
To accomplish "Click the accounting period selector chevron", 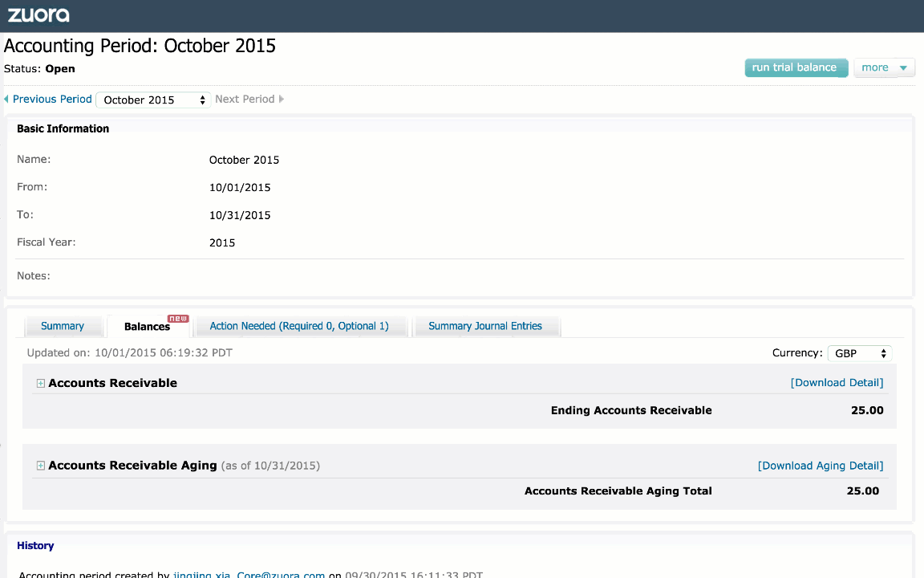I will pyautogui.click(x=202, y=99).
